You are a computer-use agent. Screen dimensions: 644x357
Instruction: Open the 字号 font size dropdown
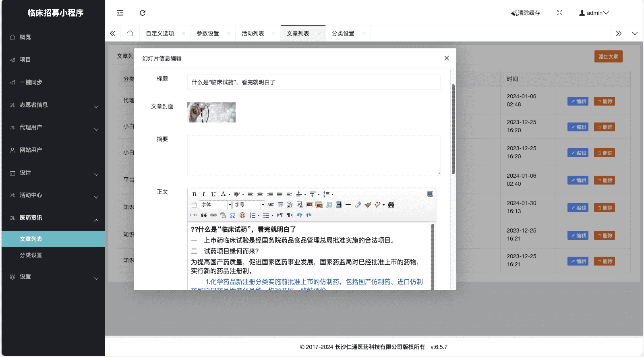pyautogui.click(x=249, y=205)
